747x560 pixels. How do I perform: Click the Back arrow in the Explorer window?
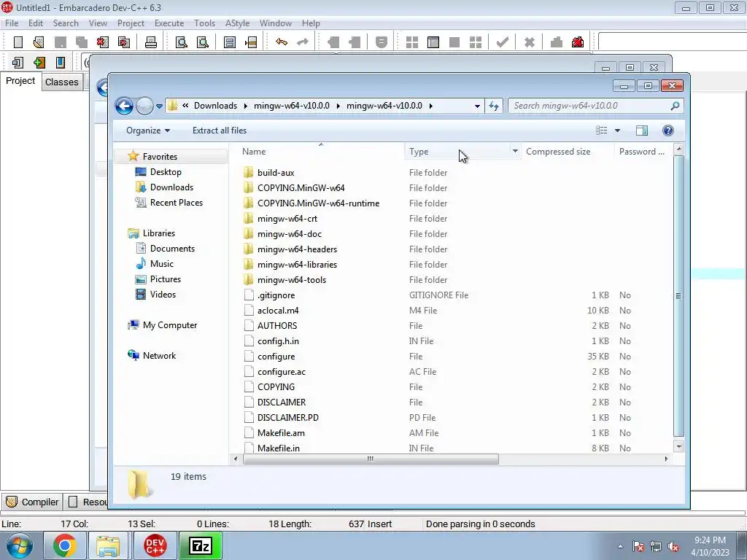pos(124,106)
